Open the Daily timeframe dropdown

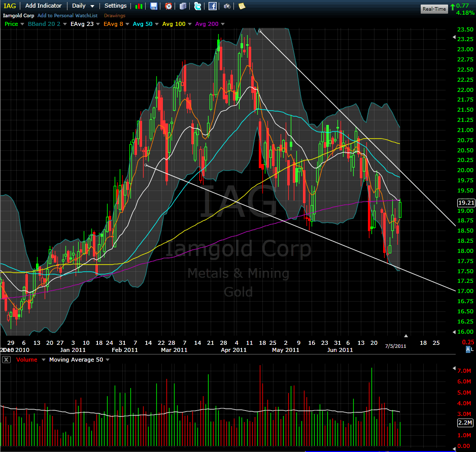(x=83, y=6)
